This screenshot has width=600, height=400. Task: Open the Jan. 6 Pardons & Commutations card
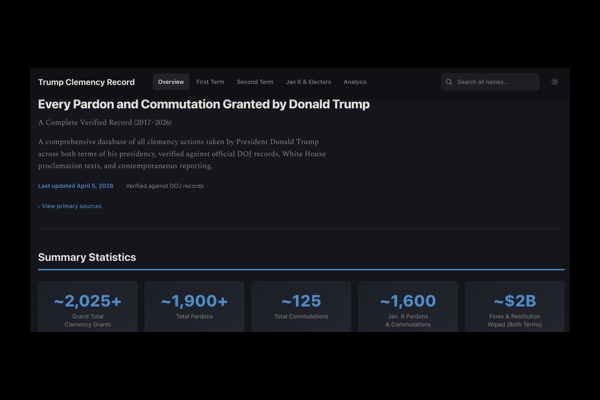[407, 307]
